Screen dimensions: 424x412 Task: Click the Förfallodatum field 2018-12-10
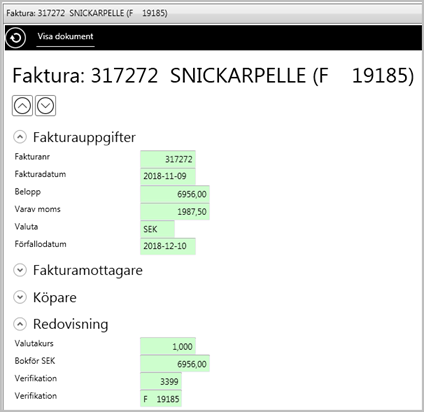[168, 246]
